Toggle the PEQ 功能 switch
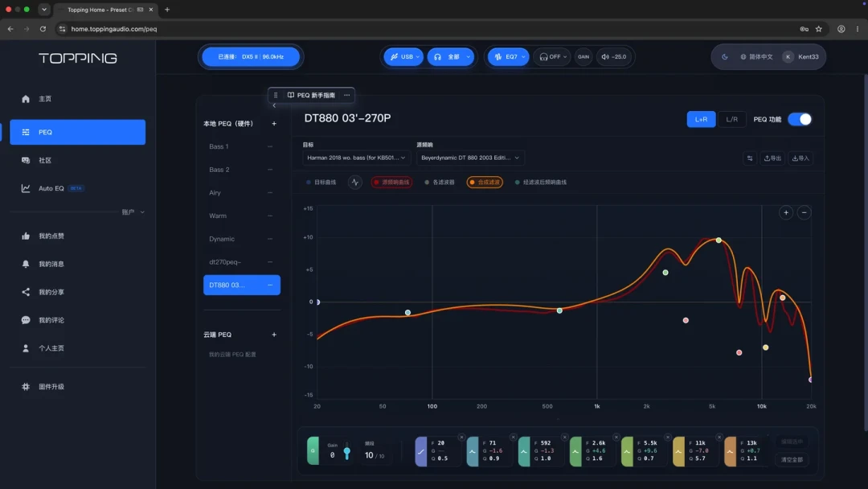The image size is (868, 489). click(800, 119)
